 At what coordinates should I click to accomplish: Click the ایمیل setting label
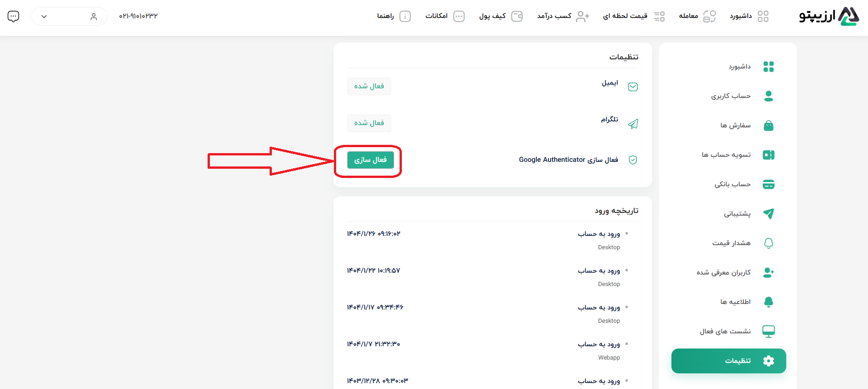pos(610,83)
